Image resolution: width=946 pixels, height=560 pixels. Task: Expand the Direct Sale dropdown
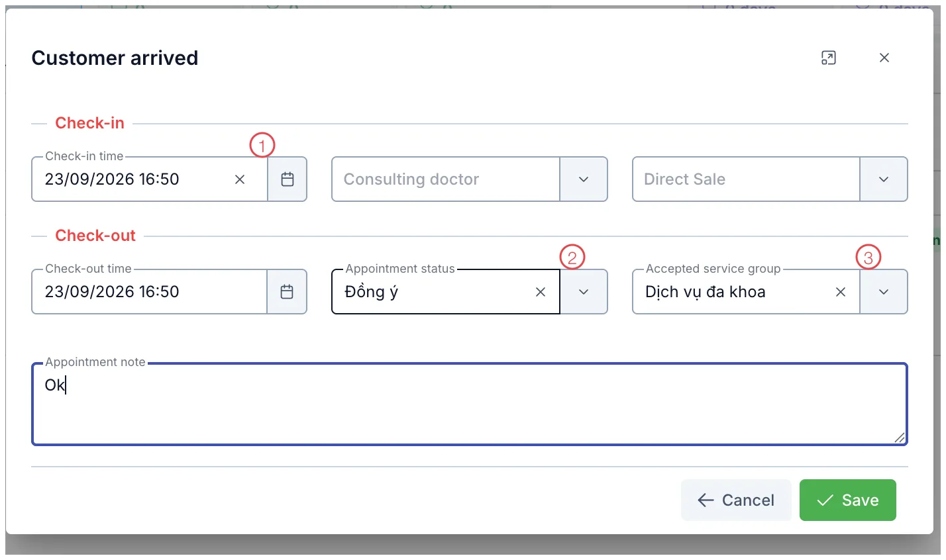coord(884,179)
